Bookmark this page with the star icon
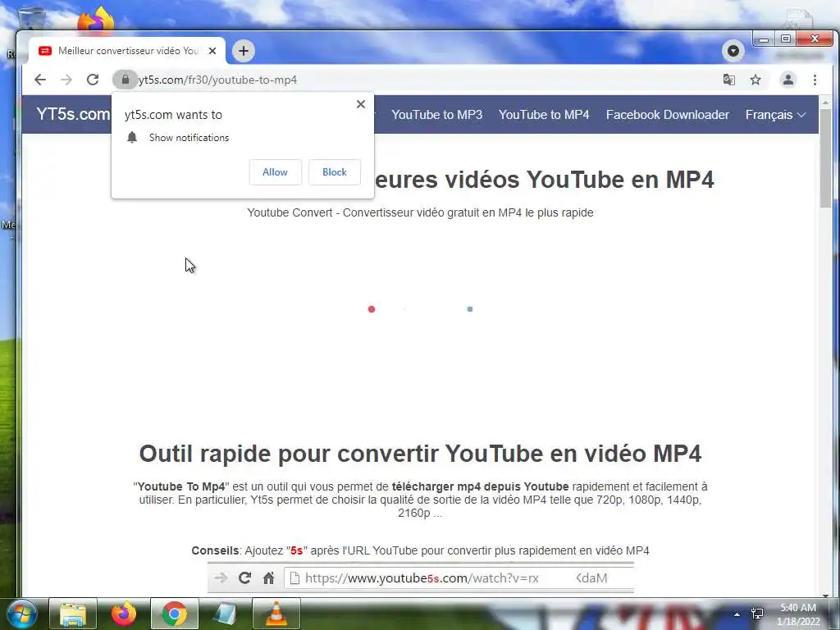This screenshot has width=840, height=630. click(x=756, y=80)
